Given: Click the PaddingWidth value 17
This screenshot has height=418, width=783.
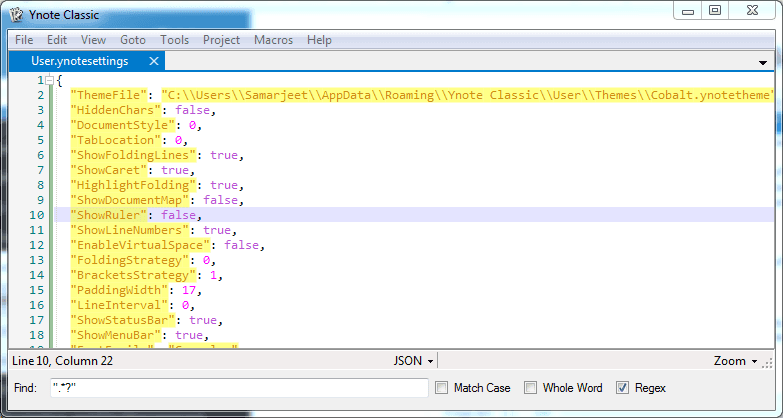Looking at the screenshot, I should tap(189, 290).
